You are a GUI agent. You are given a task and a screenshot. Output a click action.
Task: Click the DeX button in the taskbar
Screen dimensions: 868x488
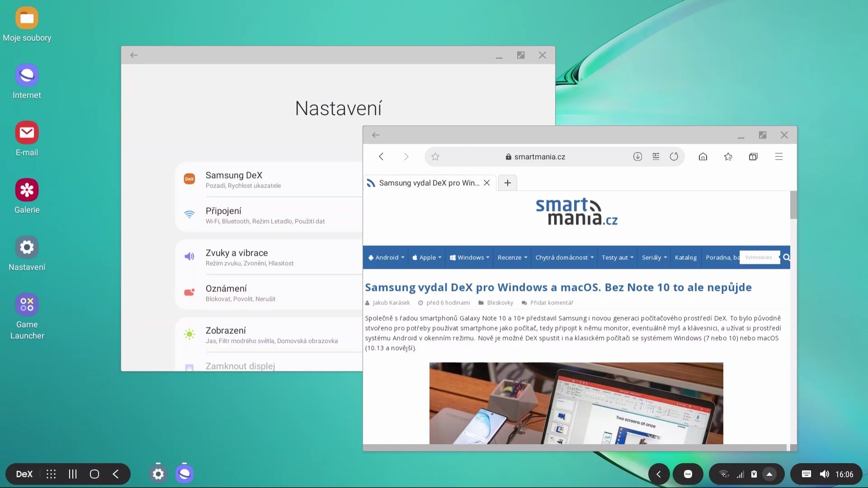tap(24, 474)
